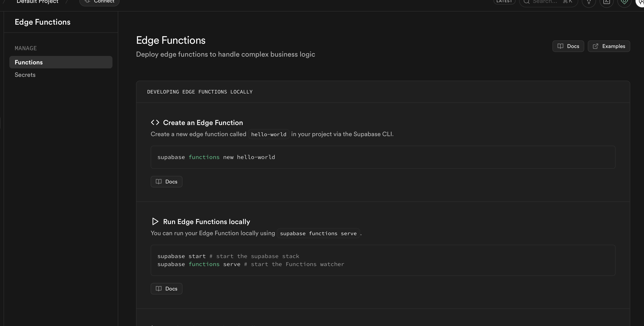Click the external link icon in the Examples button

[x=596, y=46]
